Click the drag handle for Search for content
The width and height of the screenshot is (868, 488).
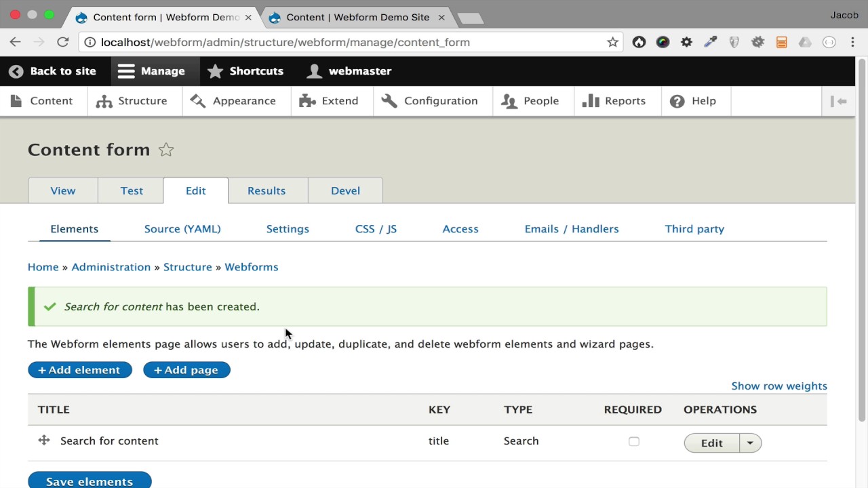point(44,441)
